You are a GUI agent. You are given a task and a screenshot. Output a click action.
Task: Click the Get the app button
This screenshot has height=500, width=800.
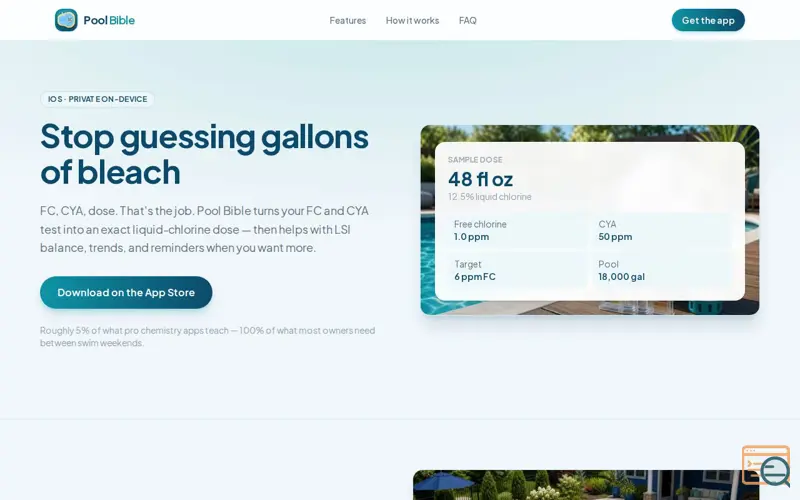[708, 20]
